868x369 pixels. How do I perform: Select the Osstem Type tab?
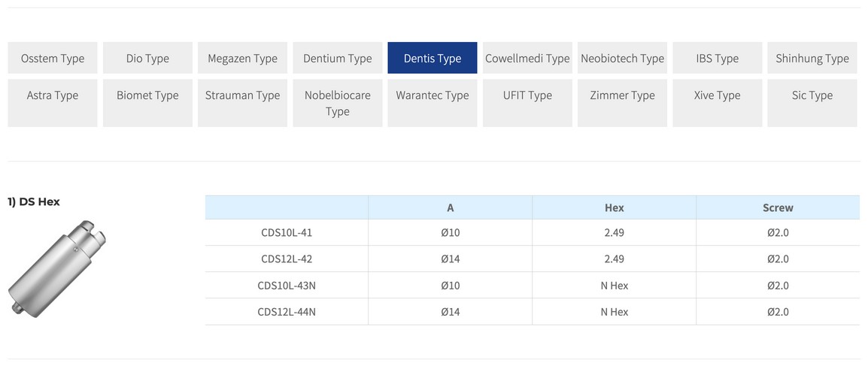coord(53,58)
